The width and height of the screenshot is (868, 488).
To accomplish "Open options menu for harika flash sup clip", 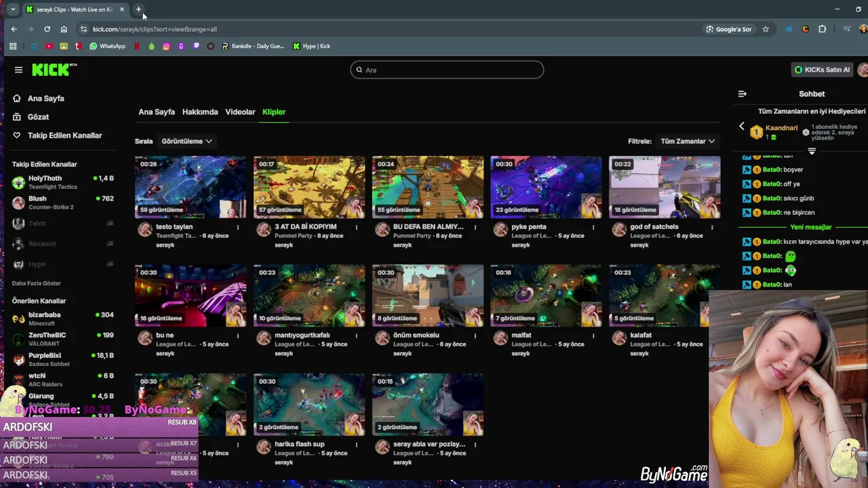I will click(357, 445).
